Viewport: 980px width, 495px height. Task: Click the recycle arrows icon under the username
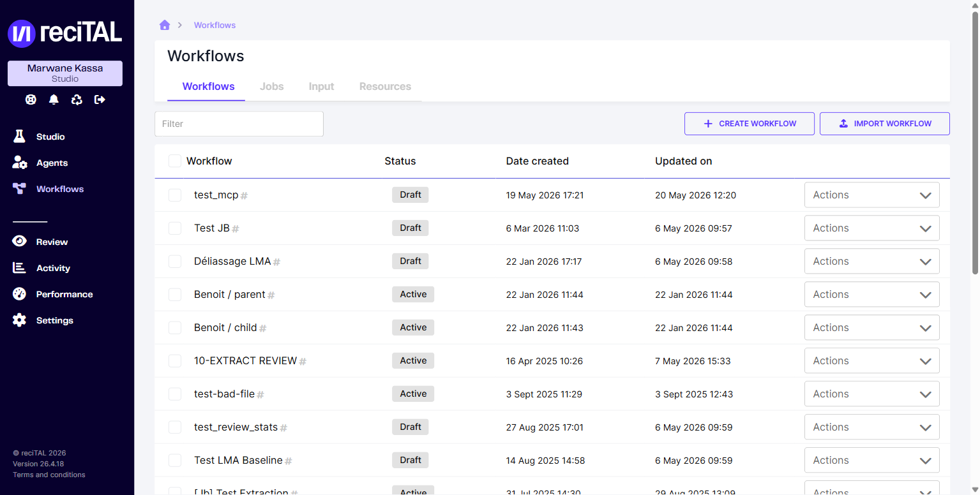pyautogui.click(x=77, y=100)
